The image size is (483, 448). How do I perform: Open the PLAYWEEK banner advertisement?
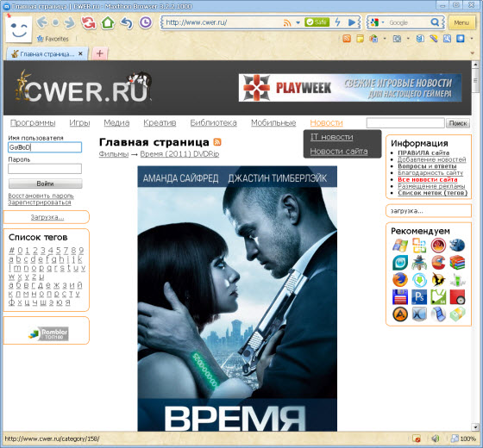350,88
